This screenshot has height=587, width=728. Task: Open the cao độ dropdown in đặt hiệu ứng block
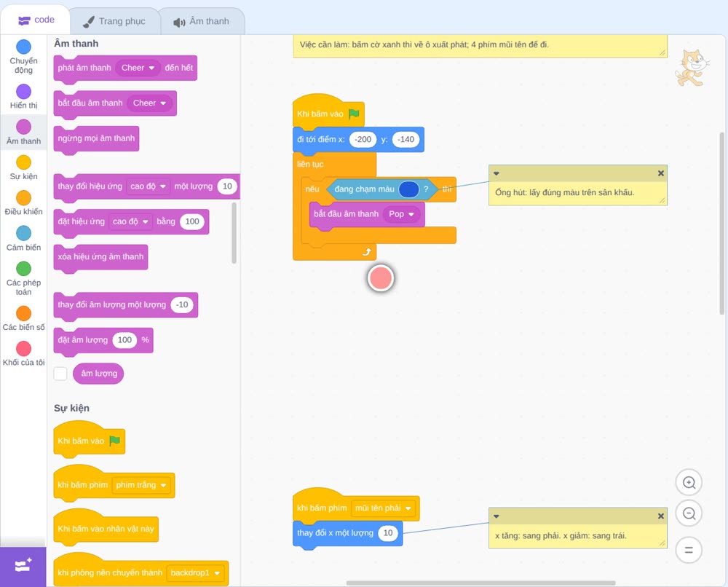(130, 221)
